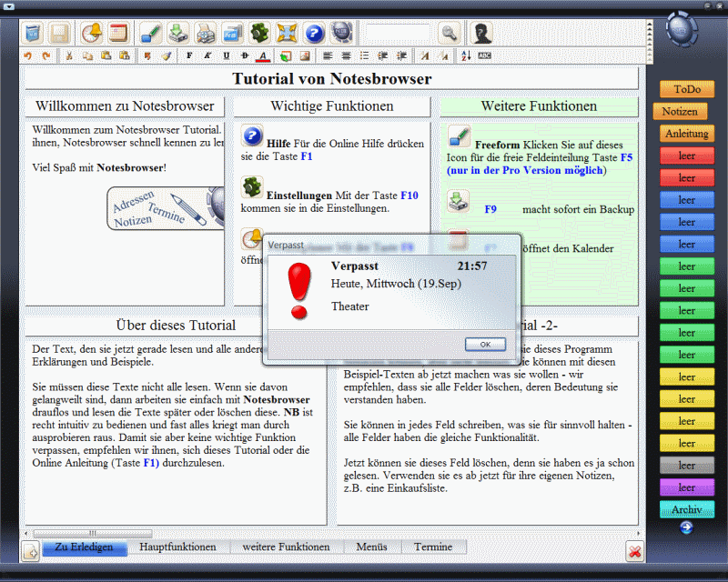Viewport: 728px width, 582px height.
Task: Switch to the Zu Erledigen tab
Action: pos(85,547)
